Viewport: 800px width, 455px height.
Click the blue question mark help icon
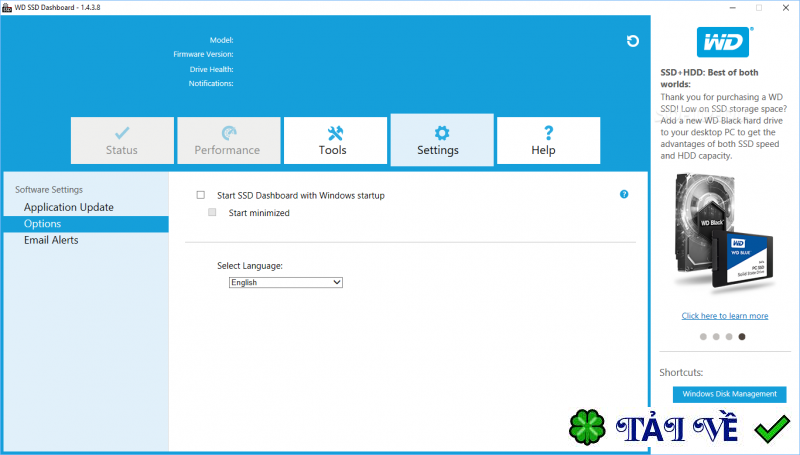coord(624,194)
